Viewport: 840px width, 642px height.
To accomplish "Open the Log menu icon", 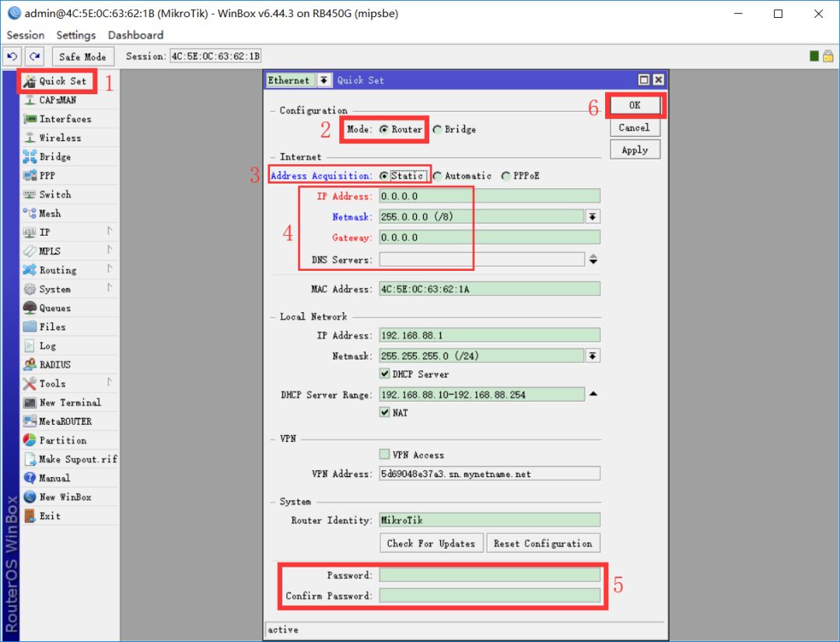I will click(x=30, y=346).
